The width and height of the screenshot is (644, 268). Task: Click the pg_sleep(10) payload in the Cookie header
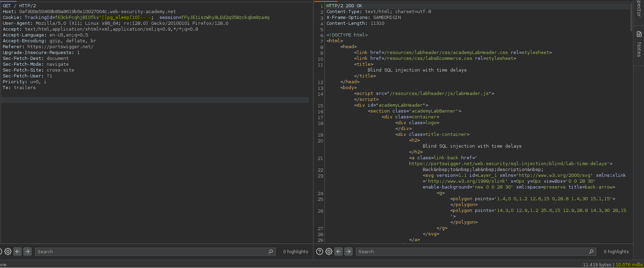123,18
